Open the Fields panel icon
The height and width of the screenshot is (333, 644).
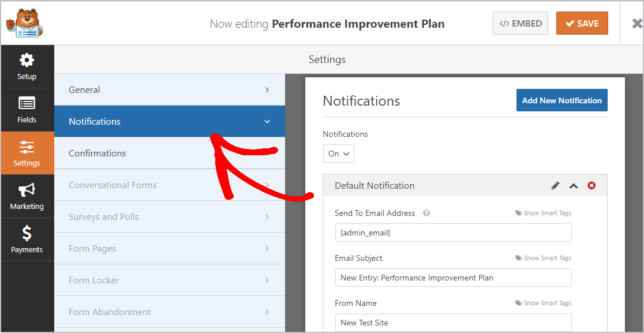pos(27,110)
